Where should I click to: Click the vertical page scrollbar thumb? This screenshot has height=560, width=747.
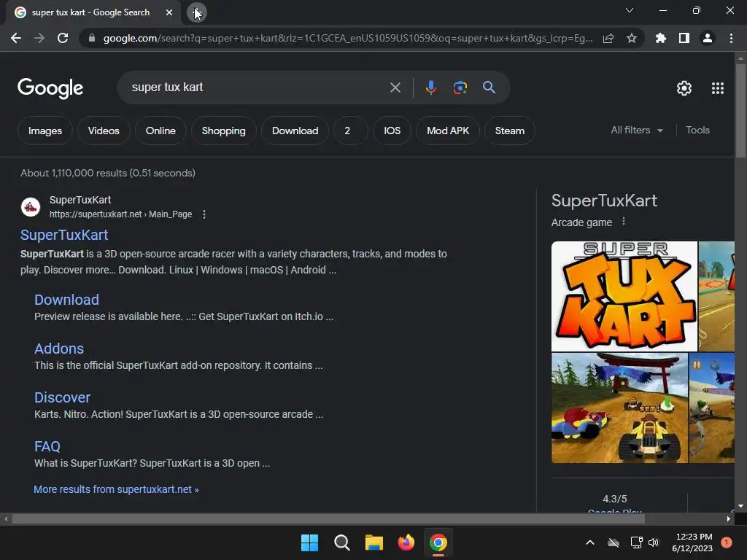point(740,111)
